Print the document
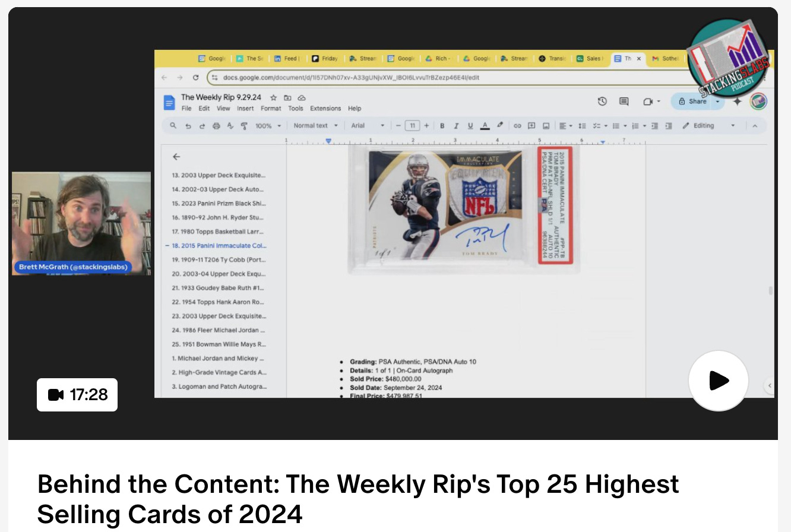 click(x=216, y=126)
